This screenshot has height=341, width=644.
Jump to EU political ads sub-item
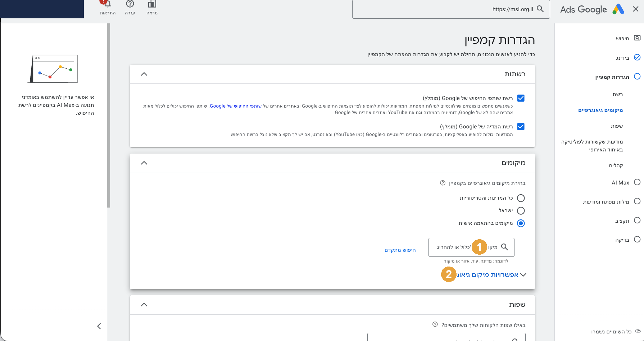coord(592,146)
